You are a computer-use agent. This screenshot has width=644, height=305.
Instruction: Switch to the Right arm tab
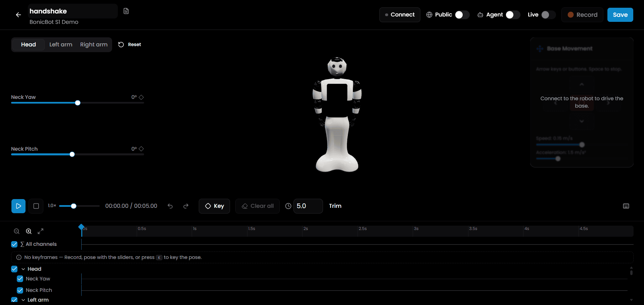pos(94,44)
